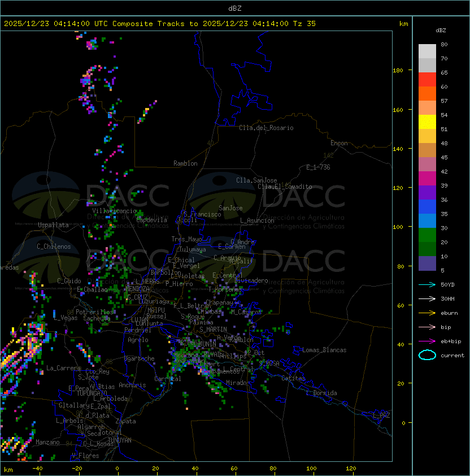Click the 'C_Guido' map label
The height and width of the screenshot is (476, 470).
(69, 281)
